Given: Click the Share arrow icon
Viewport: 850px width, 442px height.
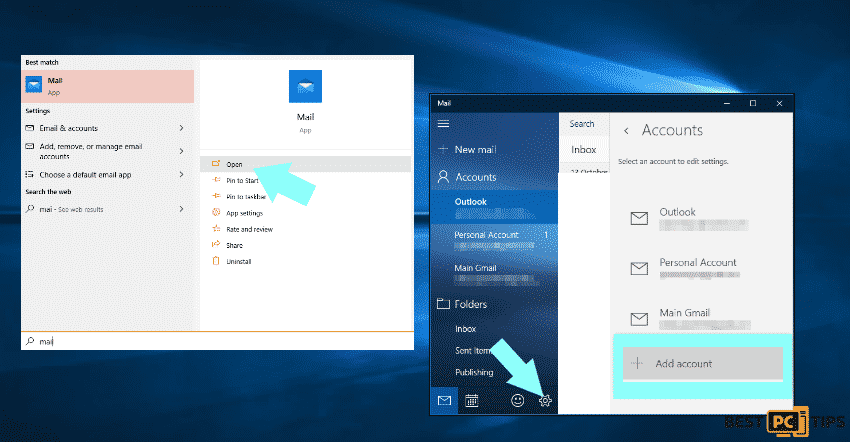Looking at the screenshot, I should click(216, 245).
